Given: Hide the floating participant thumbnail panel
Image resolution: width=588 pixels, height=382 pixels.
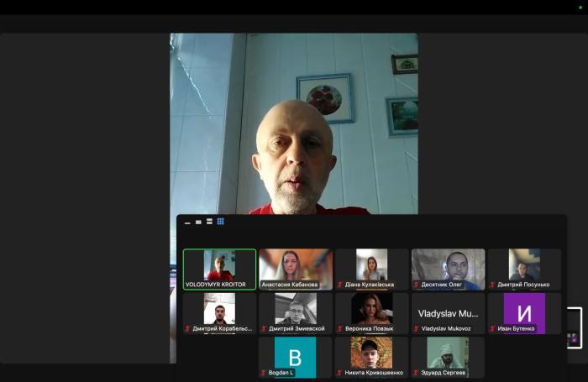Looking at the screenshot, I should pos(187,222).
